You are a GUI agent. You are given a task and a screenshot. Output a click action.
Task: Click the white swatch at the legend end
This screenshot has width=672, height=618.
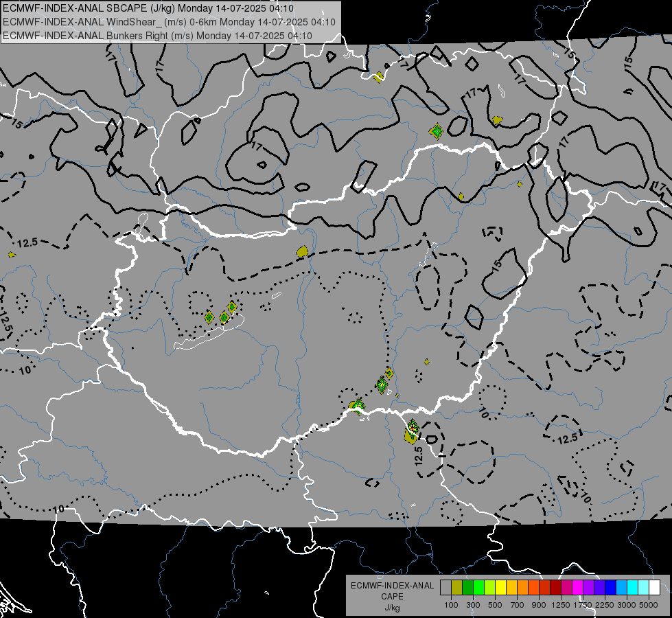pyautogui.click(x=656, y=587)
